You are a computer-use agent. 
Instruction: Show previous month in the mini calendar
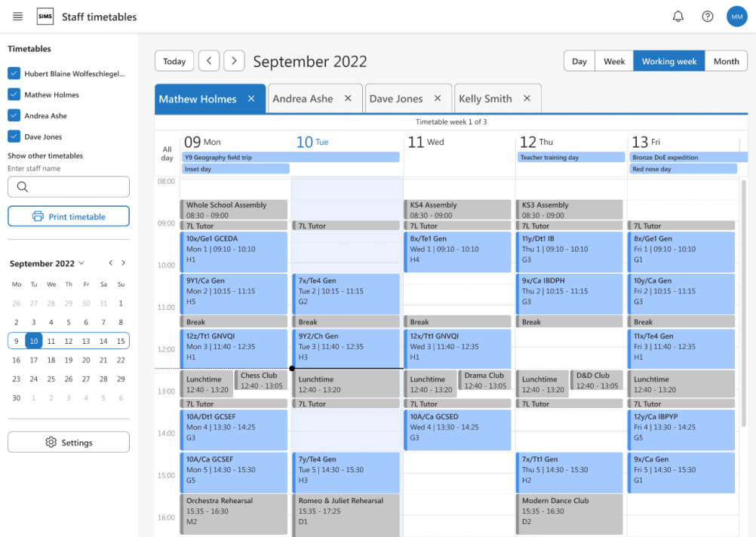[110, 263]
